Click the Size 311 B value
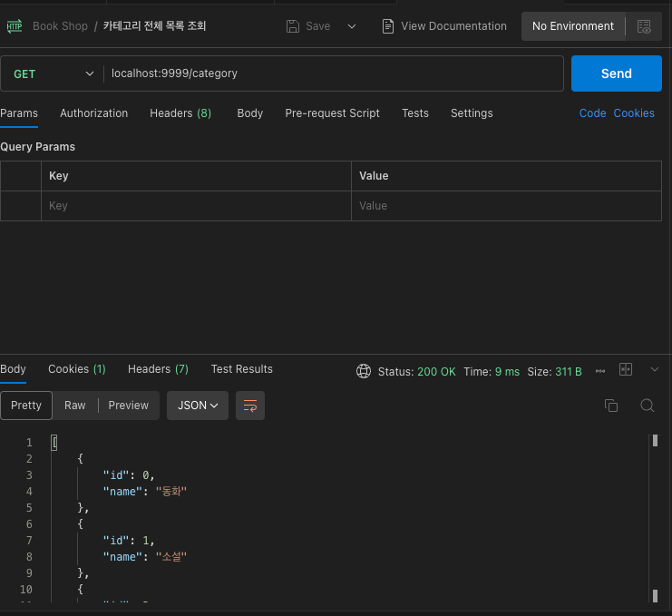Screen dimensions: 672x616 coord(569,372)
